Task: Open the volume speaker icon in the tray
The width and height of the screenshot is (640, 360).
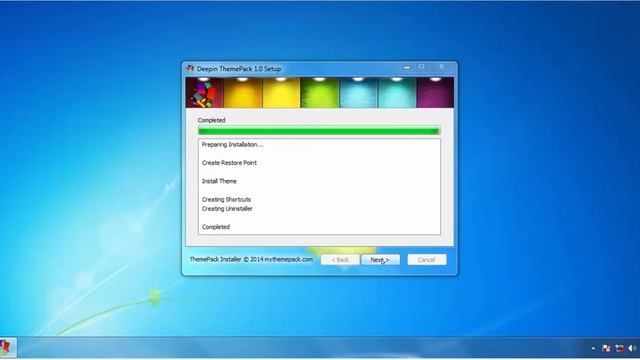Action: (633, 348)
